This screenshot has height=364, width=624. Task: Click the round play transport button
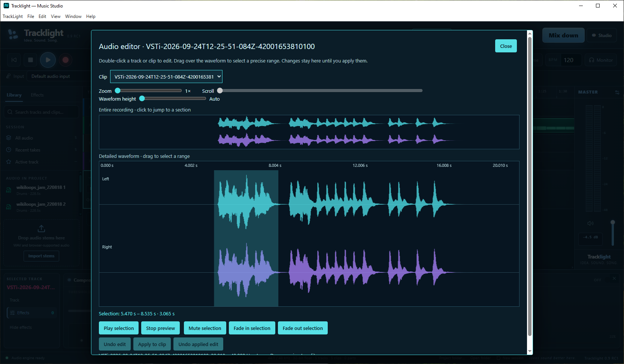pos(48,60)
